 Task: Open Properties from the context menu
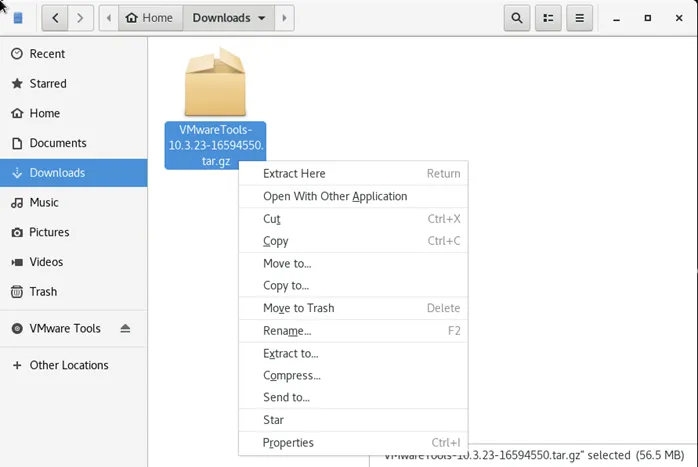(x=353, y=443)
